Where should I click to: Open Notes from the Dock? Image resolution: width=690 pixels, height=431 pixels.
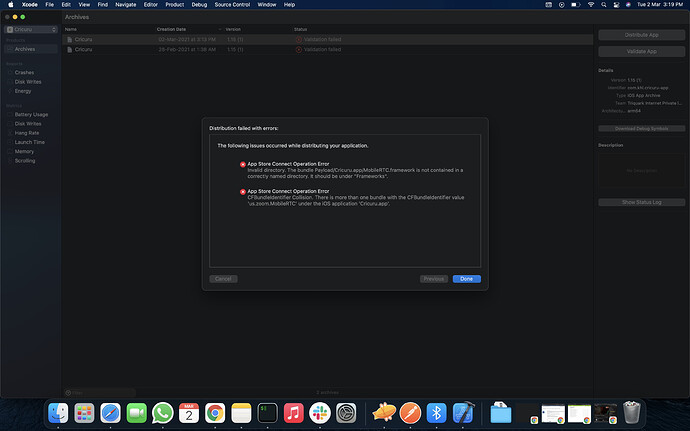(x=241, y=413)
